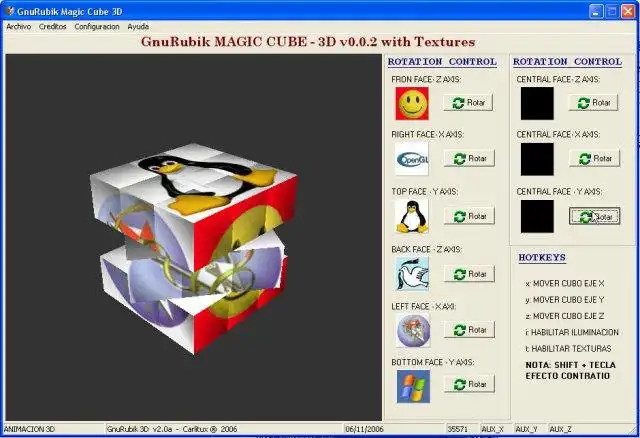Click the 'NOTA: SHIFT + TECLA' note text
This screenshot has height=438, width=640.
(570, 365)
